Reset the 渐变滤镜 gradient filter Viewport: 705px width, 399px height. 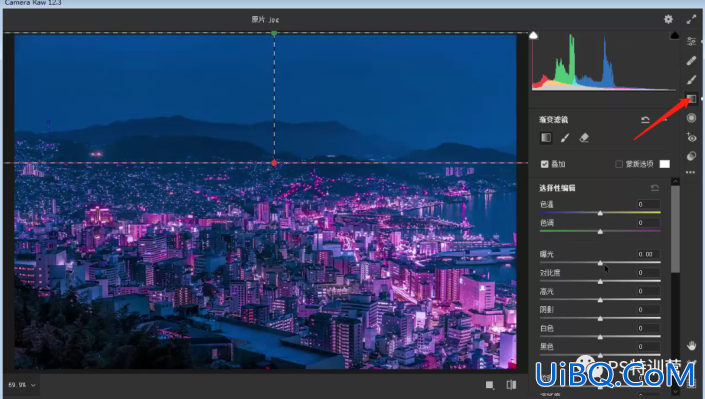tap(645, 120)
